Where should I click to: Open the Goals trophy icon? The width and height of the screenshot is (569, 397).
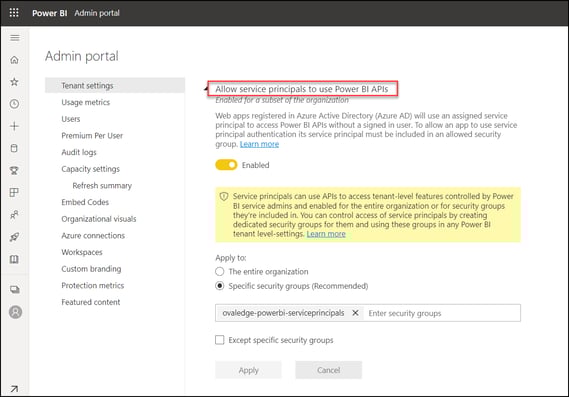point(14,171)
